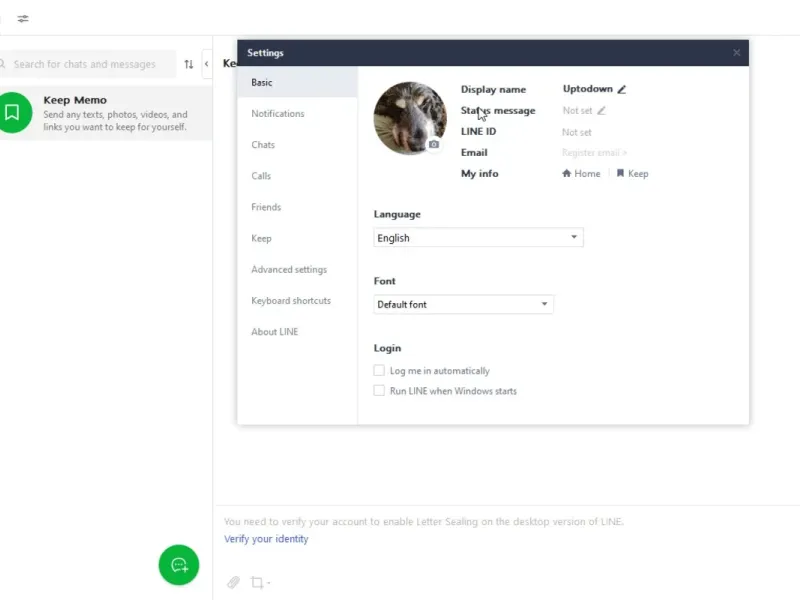Viewport: 800px width, 600px height.
Task: Open the Language dropdown set to English
Action: 478,238
